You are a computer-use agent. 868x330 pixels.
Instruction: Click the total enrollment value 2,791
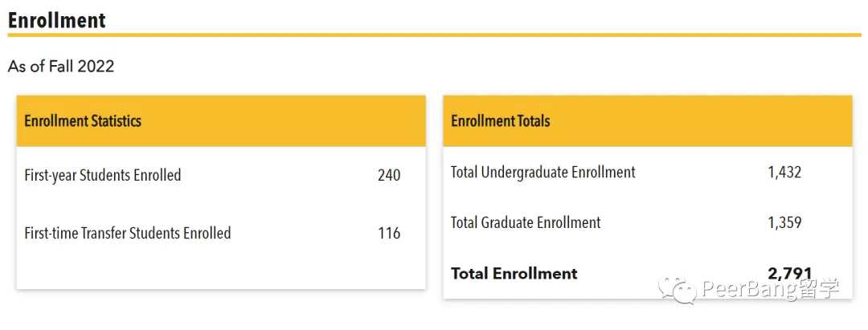click(x=790, y=273)
